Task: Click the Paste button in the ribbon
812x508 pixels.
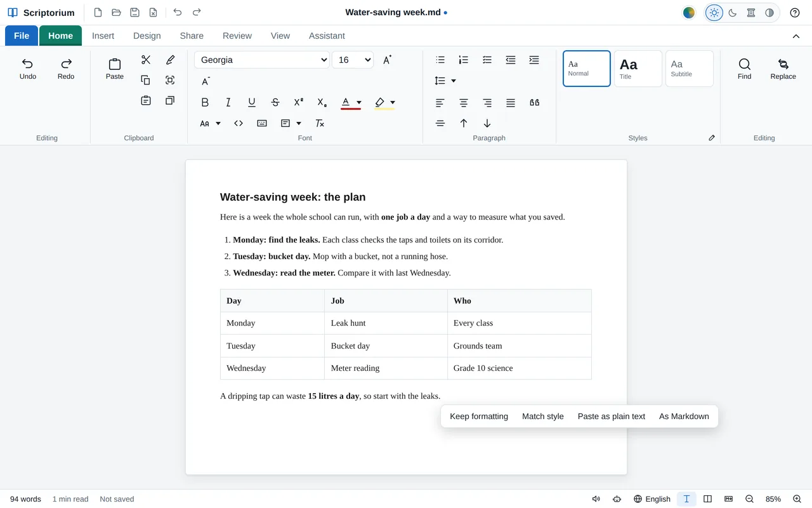Action: [115, 68]
